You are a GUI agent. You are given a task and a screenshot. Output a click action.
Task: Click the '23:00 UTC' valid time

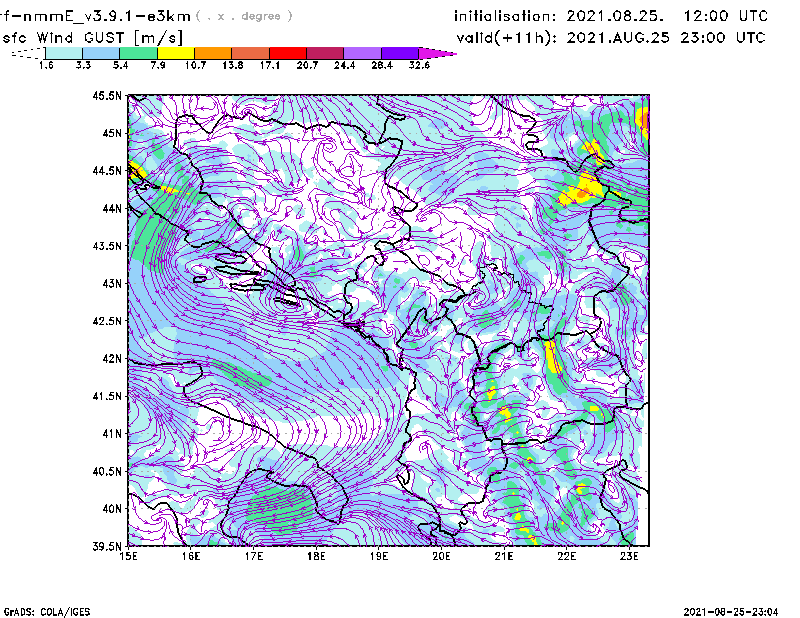pos(723,37)
